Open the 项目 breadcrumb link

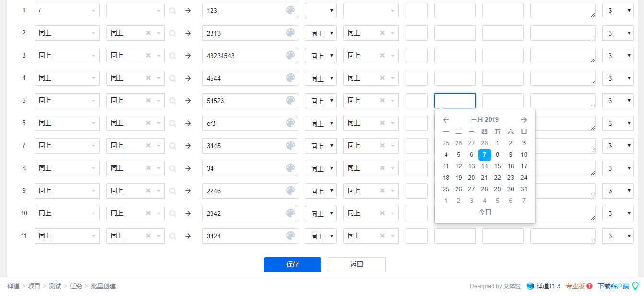point(34,286)
